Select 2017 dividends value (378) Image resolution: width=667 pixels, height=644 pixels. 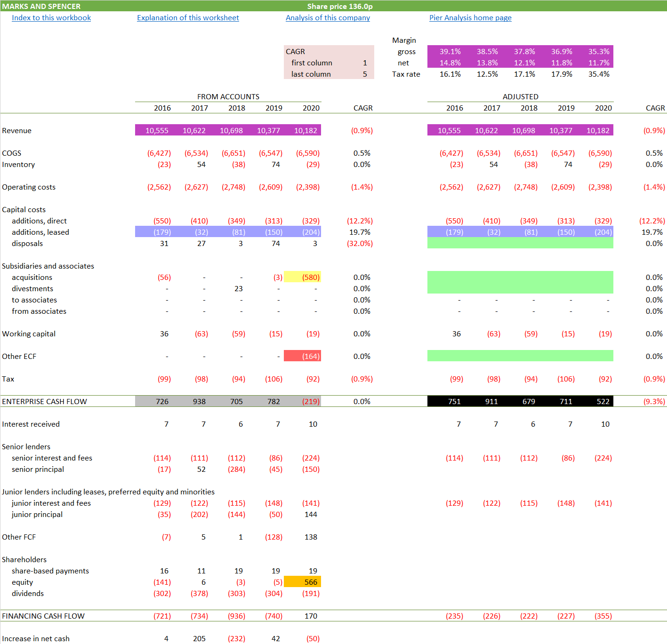(x=199, y=594)
